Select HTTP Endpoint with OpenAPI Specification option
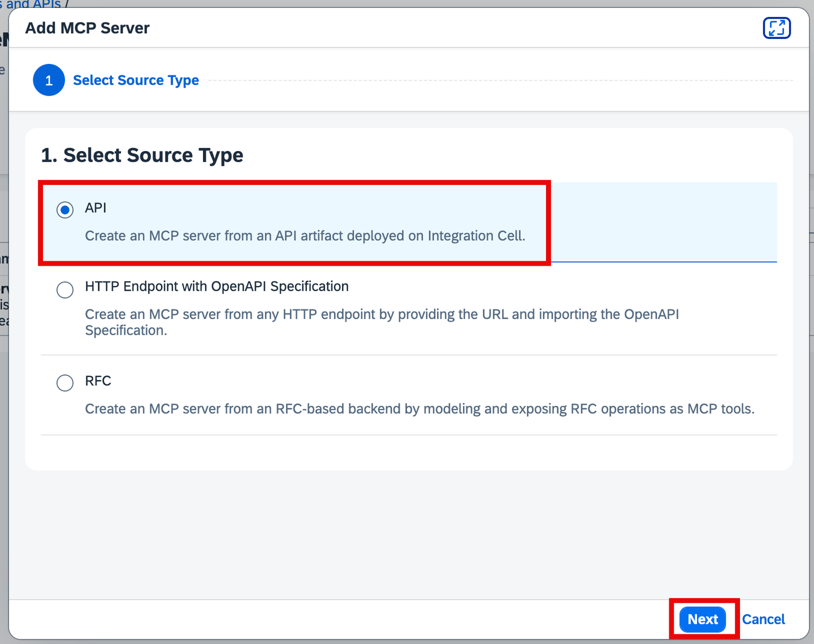Viewport: 814px width, 644px height. (x=65, y=289)
